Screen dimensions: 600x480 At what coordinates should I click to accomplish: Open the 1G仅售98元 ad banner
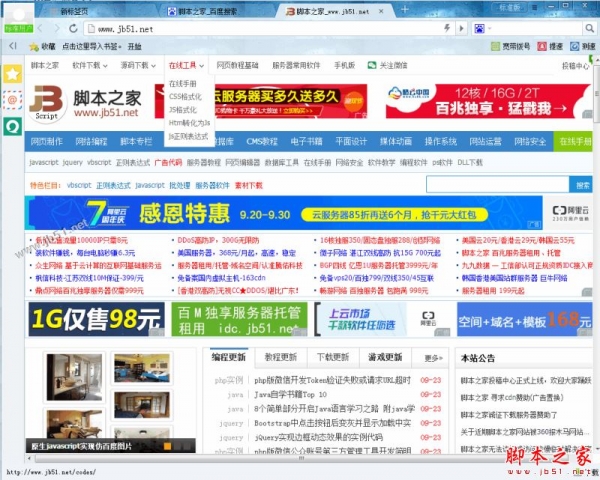96,319
